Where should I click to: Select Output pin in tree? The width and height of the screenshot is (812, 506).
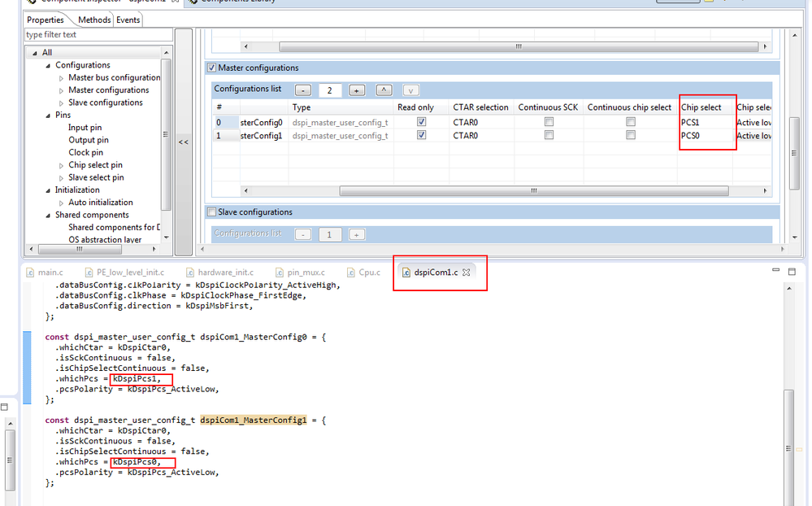[89, 140]
